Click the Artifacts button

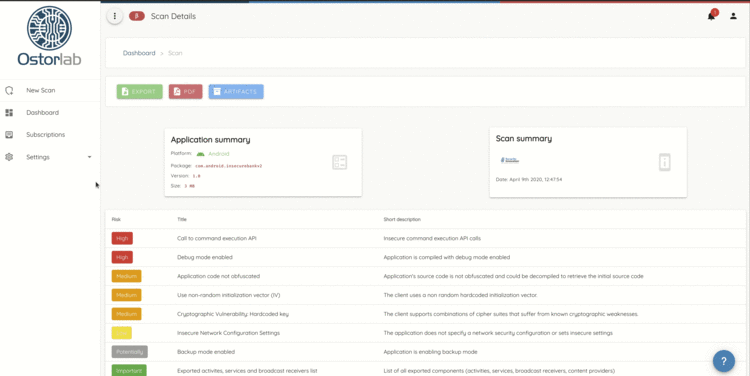coord(236,91)
